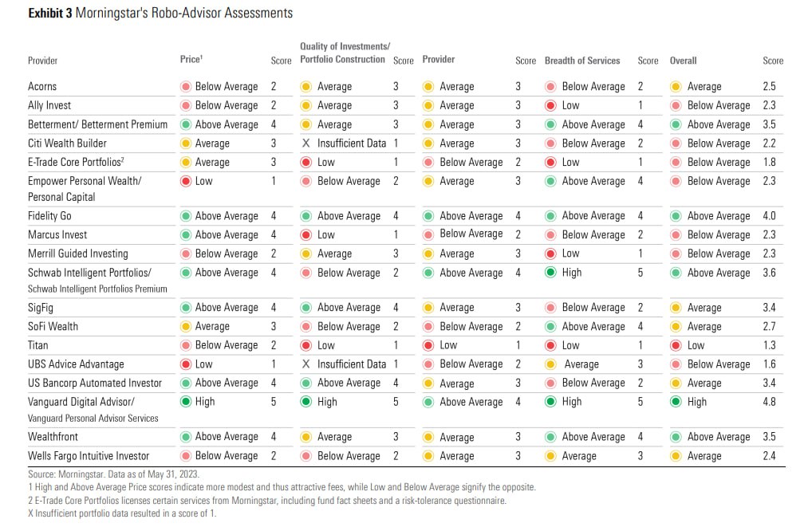Click the Wells Fargo Intuitive Investor name
The height and width of the screenshot is (531, 812).
[x=89, y=456]
